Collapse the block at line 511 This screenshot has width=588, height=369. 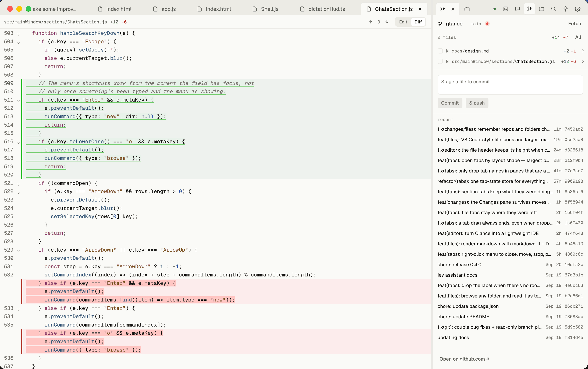(x=19, y=101)
